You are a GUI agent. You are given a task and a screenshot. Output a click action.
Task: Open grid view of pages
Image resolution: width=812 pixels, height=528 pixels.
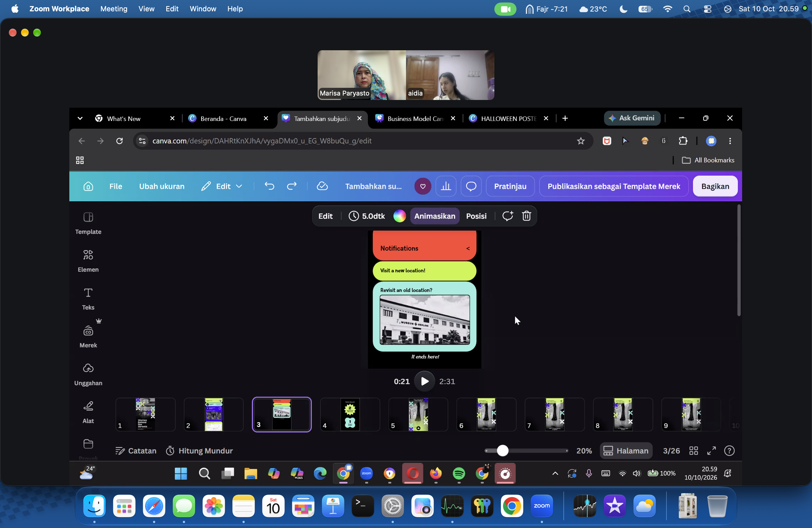(x=694, y=451)
